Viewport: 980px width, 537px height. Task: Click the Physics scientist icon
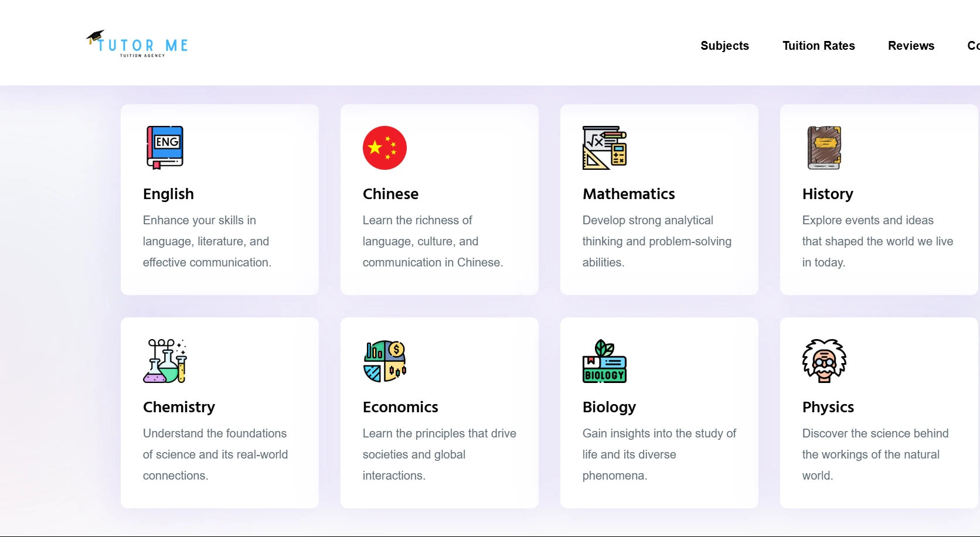(x=824, y=361)
